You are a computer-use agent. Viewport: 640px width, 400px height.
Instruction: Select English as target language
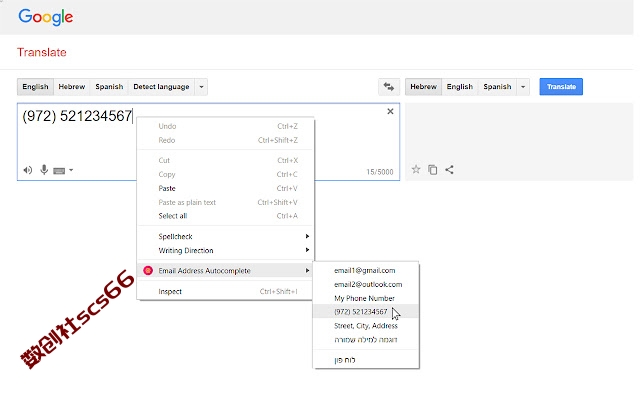point(460,87)
